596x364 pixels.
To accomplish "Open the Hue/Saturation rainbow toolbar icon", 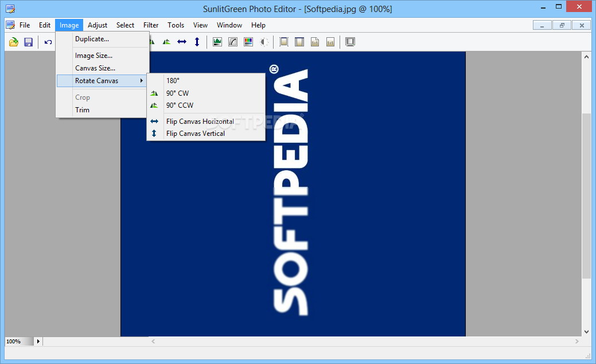I will point(248,42).
